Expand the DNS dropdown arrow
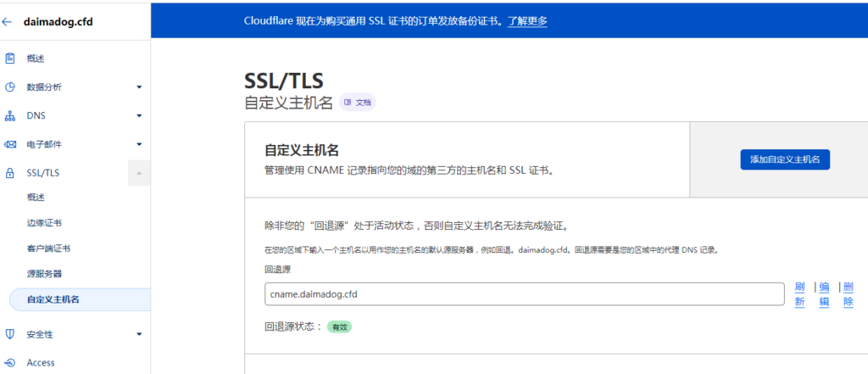The height and width of the screenshot is (374, 868). 139,116
